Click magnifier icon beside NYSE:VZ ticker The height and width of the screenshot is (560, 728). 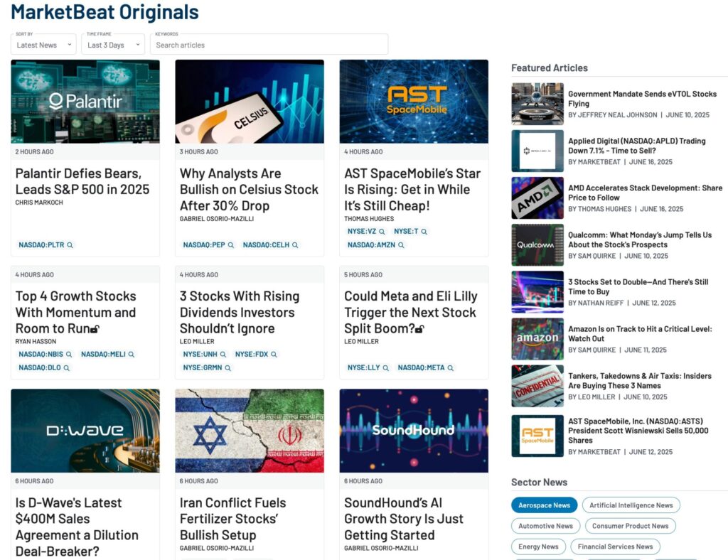[382, 232]
